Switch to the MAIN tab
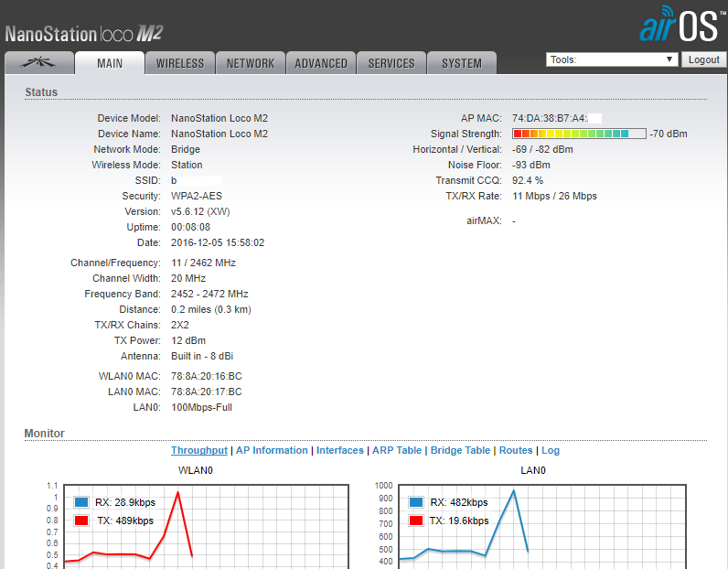728x569 pixels. 110,63
